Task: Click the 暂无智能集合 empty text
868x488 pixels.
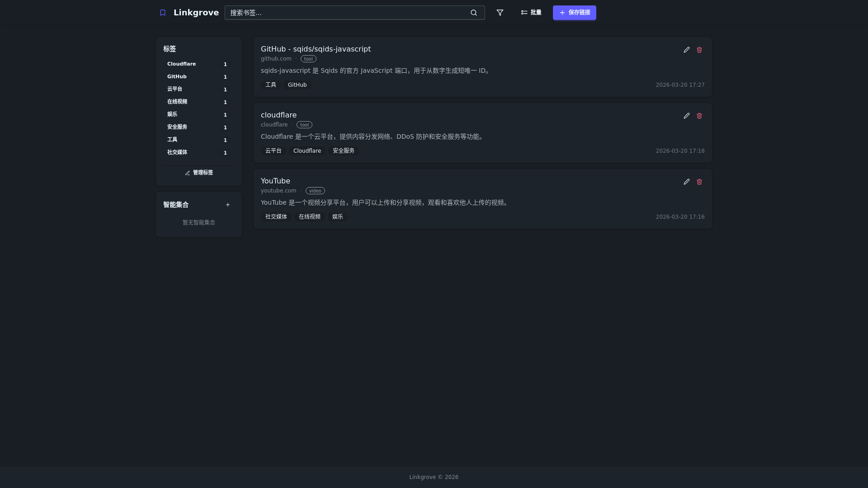Action: pos(199,223)
